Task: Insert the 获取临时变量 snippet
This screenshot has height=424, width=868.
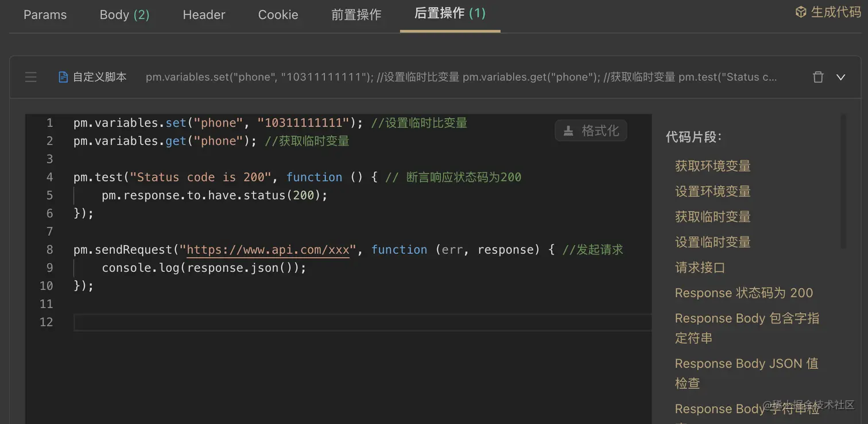Action: [712, 217]
